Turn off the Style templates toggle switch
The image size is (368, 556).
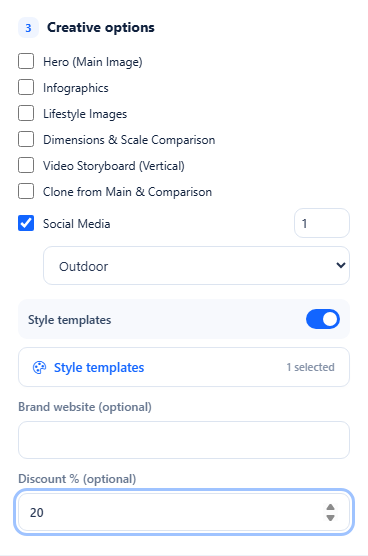[x=323, y=319]
